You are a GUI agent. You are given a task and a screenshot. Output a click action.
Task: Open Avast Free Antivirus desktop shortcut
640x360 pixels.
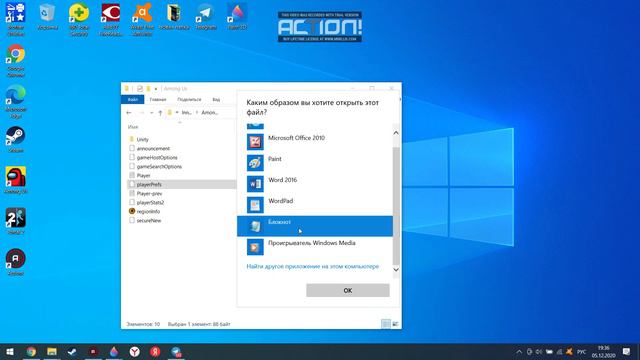pos(142,20)
